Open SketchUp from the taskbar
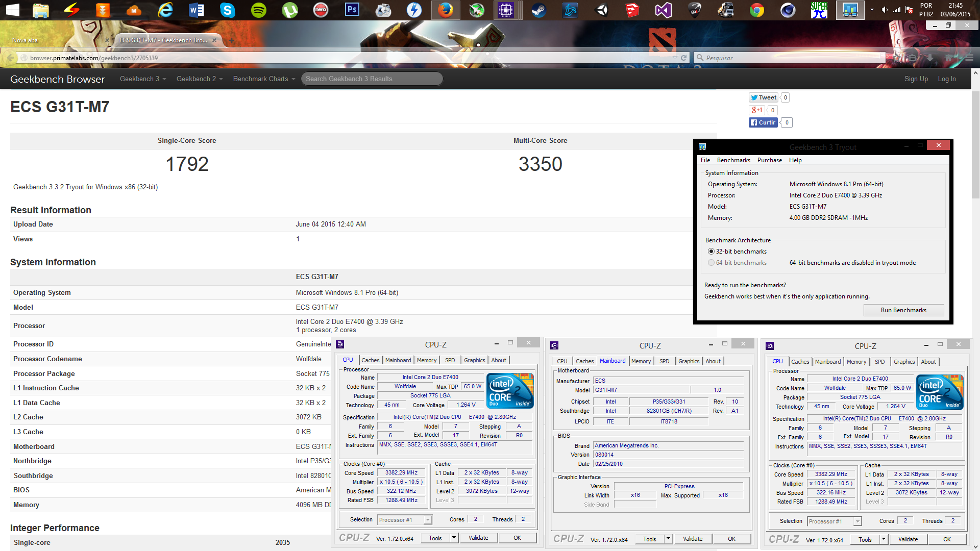980x551 pixels. point(632,10)
